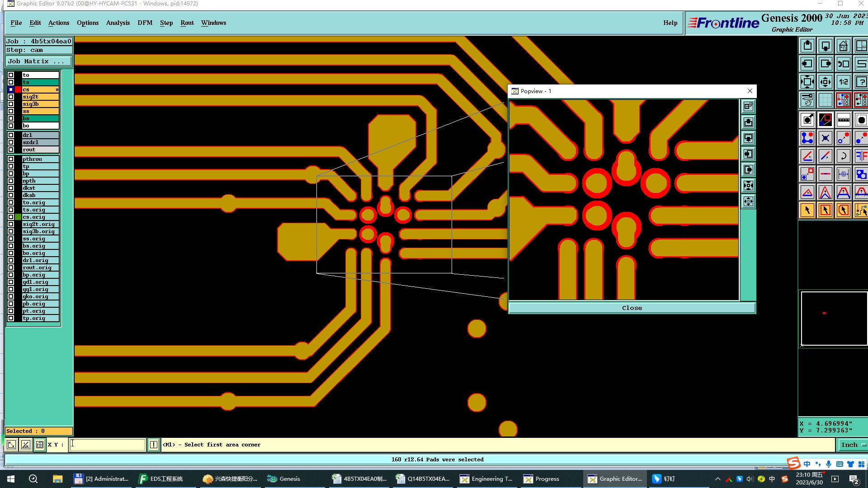
Task: Click the previous view icon
Action: (x=843, y=64)
